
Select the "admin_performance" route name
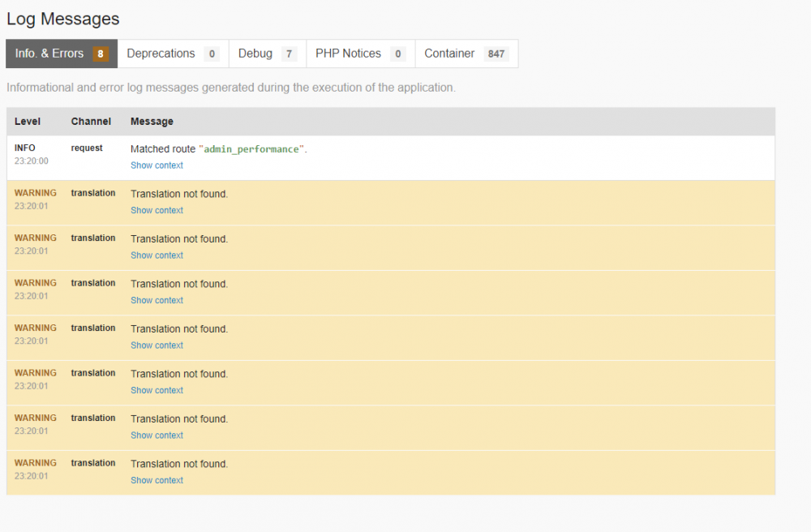point(251,149)
